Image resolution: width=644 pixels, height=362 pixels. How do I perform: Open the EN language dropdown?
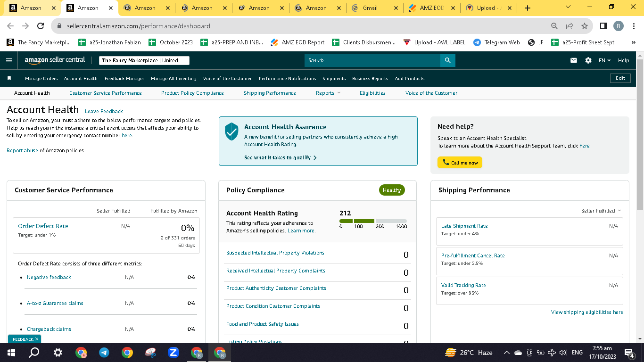coord(604,60)
